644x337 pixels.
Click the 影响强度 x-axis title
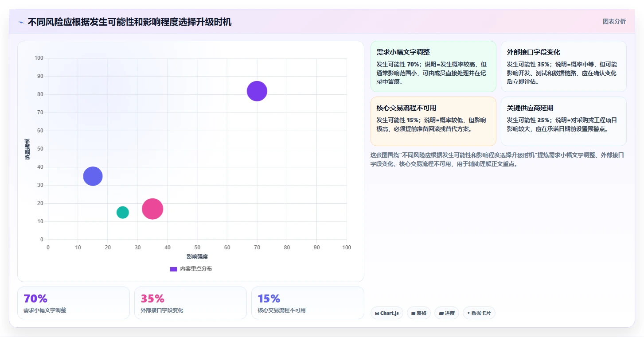coord(197,257)
